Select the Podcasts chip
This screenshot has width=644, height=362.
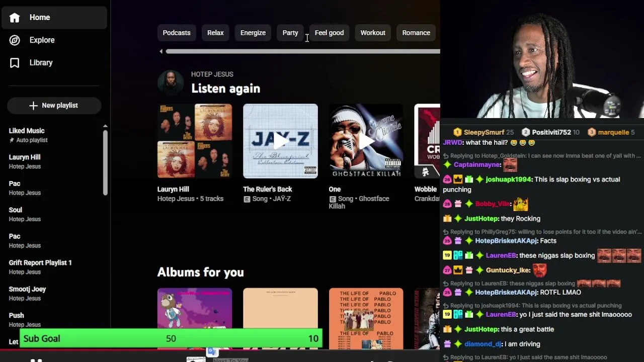tap(177, 33)
